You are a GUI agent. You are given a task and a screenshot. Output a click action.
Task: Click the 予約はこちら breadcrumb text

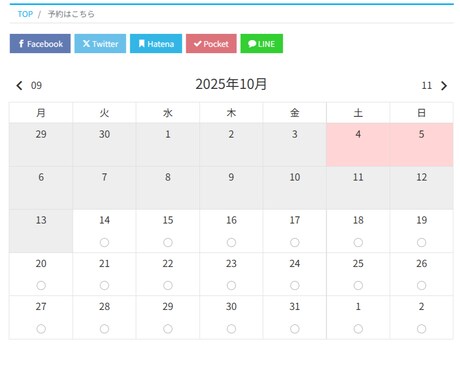pos(71,14)
